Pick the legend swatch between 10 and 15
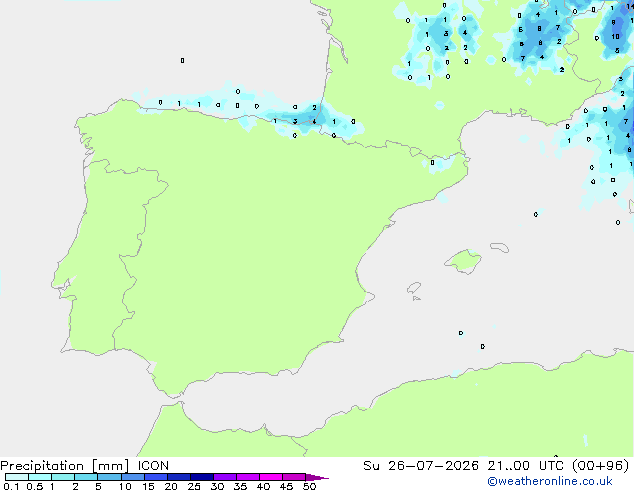 tap(133, 477)
